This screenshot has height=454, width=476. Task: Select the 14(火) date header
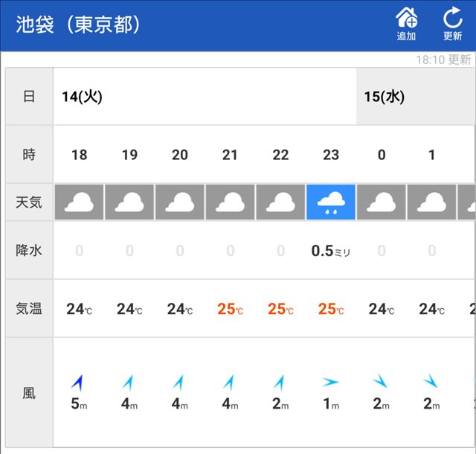pyautogui.click(x=82, y=97)
